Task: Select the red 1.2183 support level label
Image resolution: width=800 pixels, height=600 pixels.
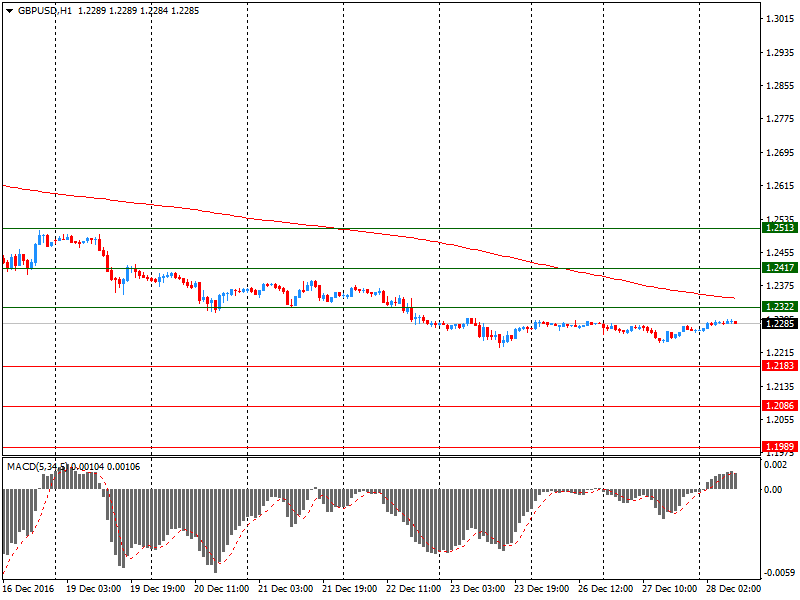Action: [779, 365]
